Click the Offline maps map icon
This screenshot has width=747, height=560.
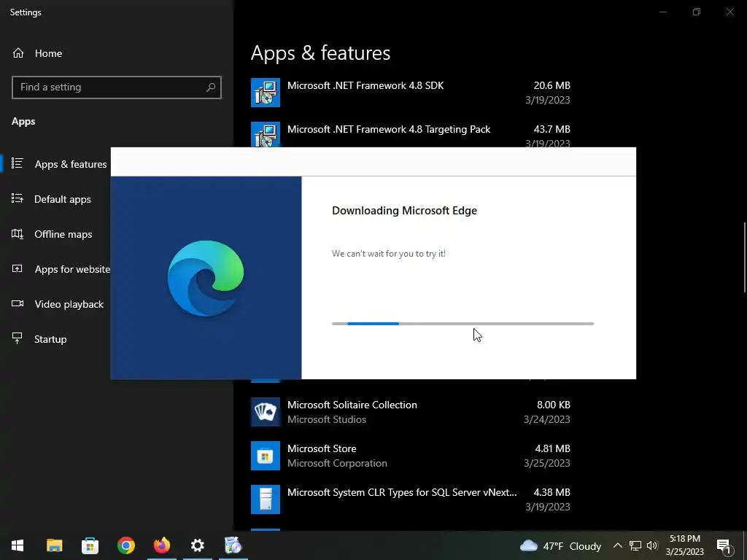18,234
